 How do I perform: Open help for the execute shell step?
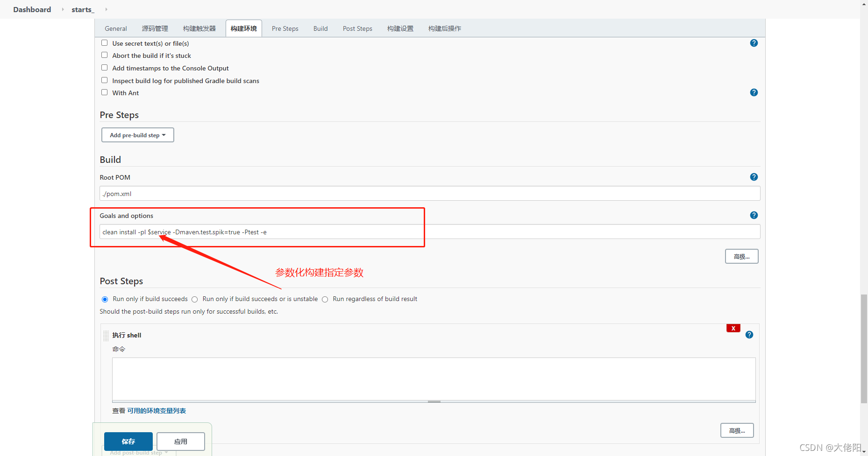tap(749, 335)
